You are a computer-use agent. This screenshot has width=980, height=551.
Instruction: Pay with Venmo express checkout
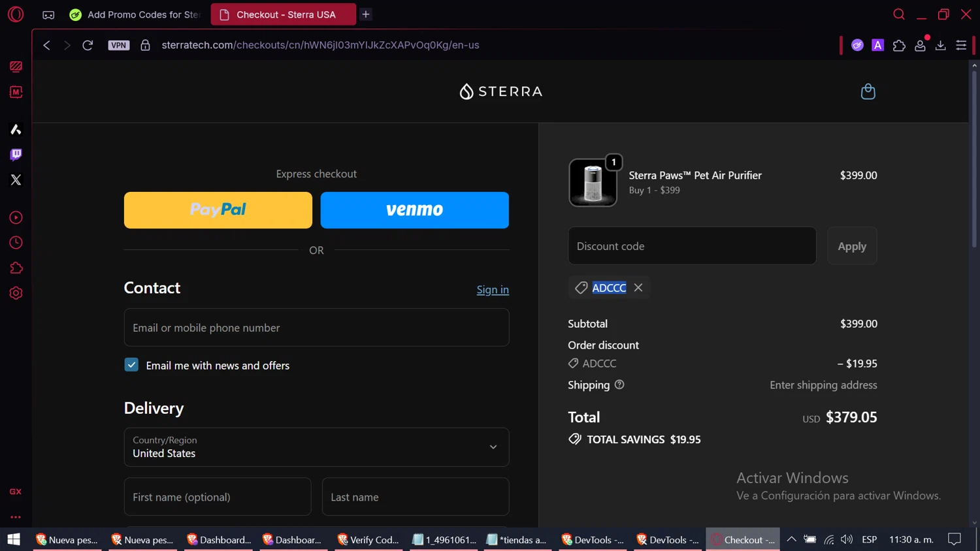(x=415, y=210)
